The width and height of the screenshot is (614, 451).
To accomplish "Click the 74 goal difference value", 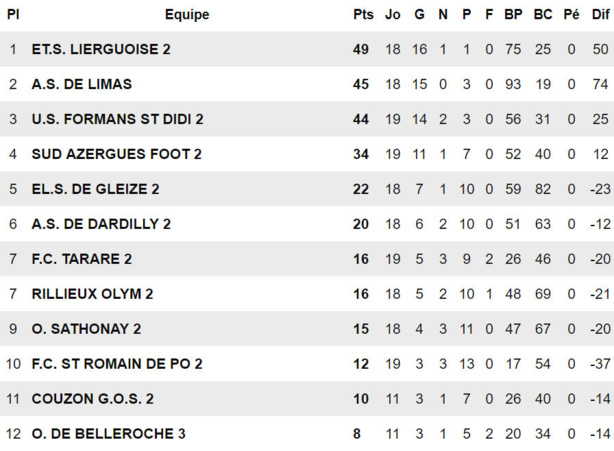I will 600,84.
